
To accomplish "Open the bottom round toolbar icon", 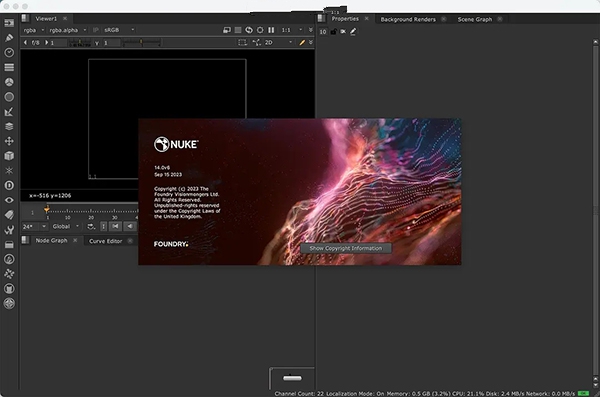I will click(9, 303).
